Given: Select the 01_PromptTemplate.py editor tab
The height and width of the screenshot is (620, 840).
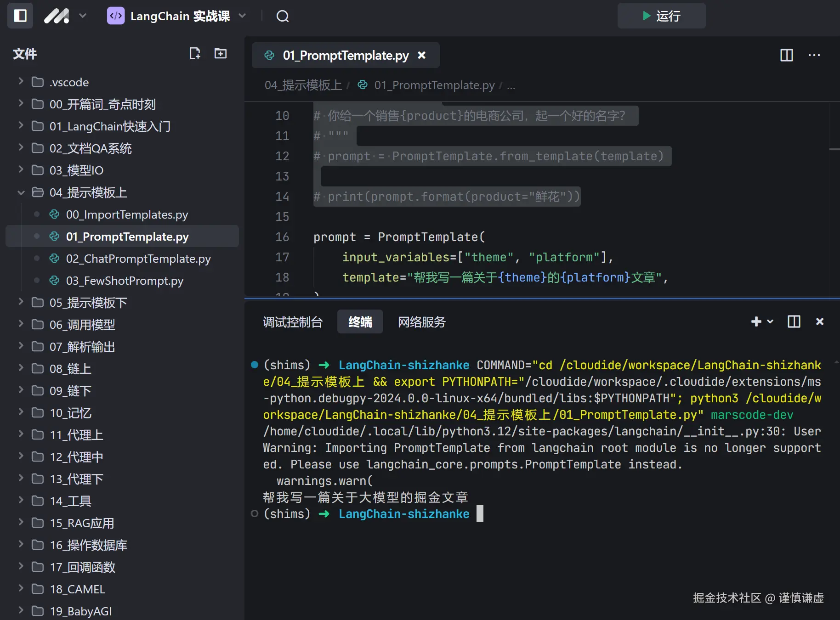Looking at the screenshot, I should 346,56.
